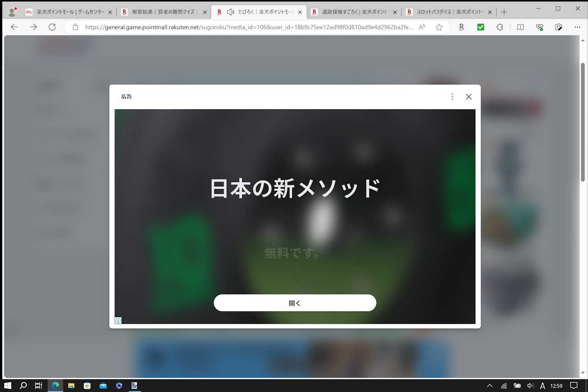
Task: Click the 開く button in the ad
Action: 295,303
